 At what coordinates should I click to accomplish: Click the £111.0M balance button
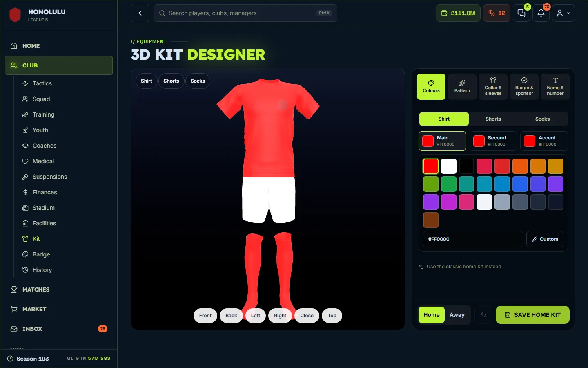click(x=458, y=13)
